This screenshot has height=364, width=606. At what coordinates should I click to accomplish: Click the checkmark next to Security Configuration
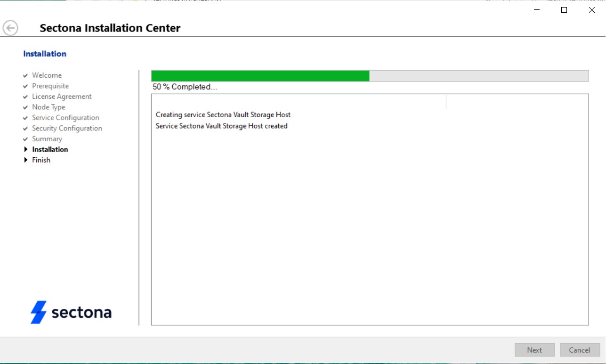click(x=25, y=129)
